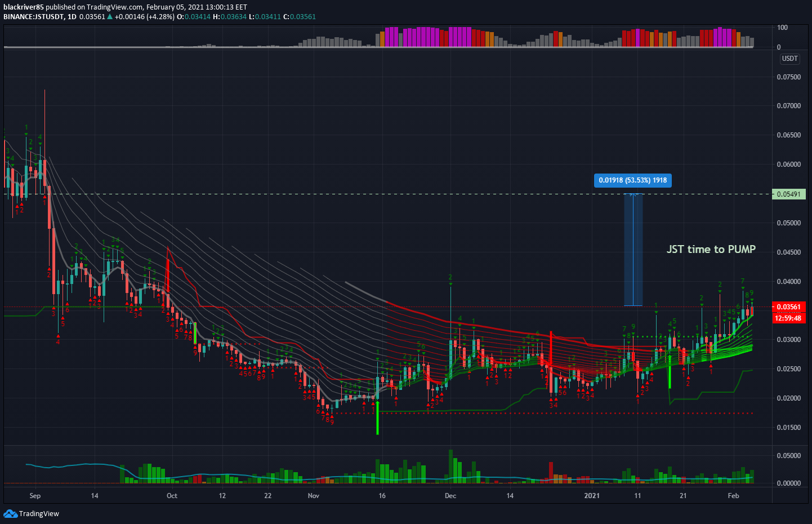812x524 pixels.
Task: Click the 0.05000 volume axis label
Action: click(788, 456)
